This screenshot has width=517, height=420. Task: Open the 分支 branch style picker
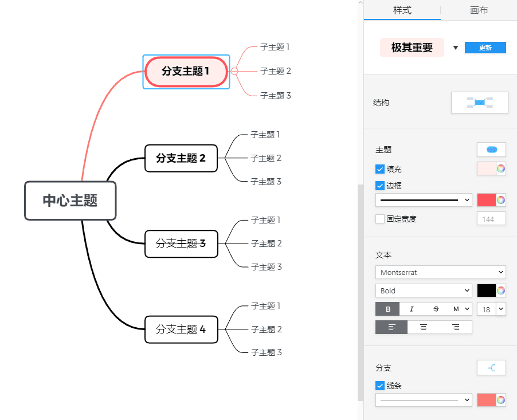(491, 367)
